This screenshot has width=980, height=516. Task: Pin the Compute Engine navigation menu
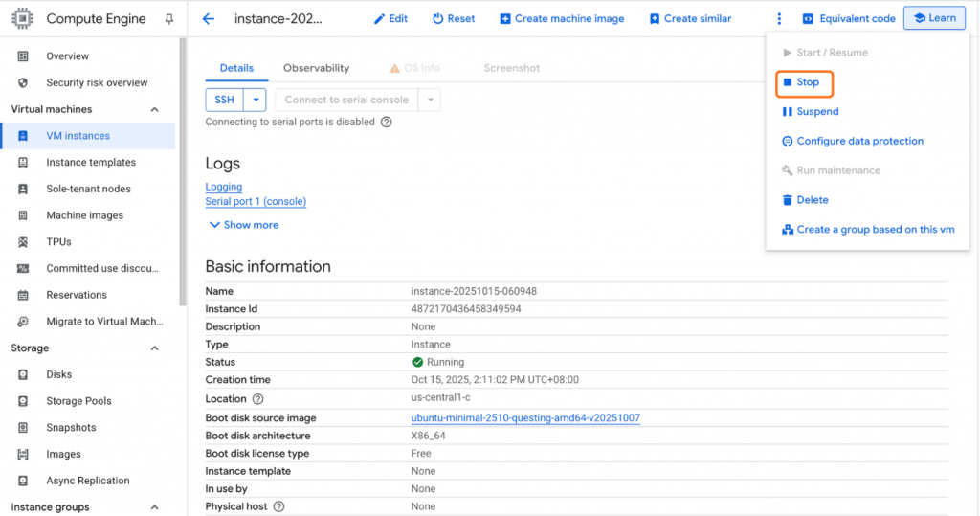tap(168, 19)
